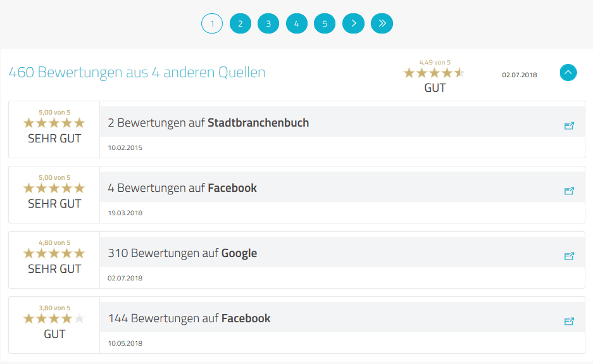Go to next page with single arrow
The height and width of the screenshot is (364, 593).
click(x=353, y=23)
